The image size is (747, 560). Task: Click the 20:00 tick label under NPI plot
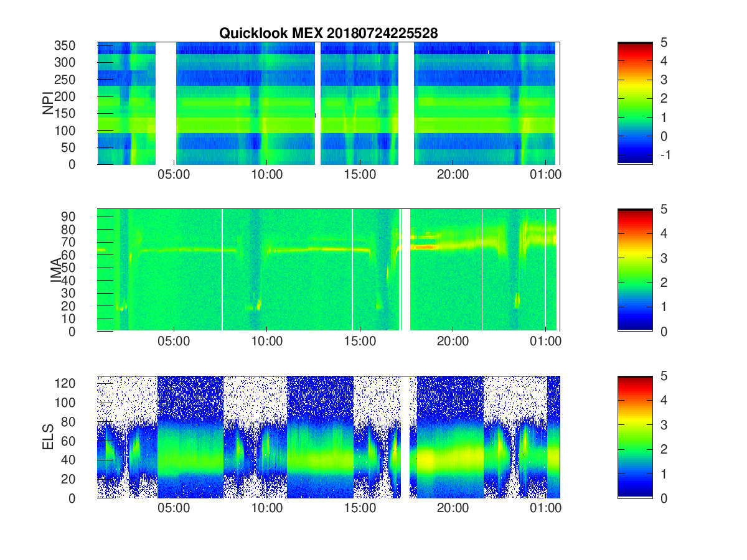click(453, 175)
